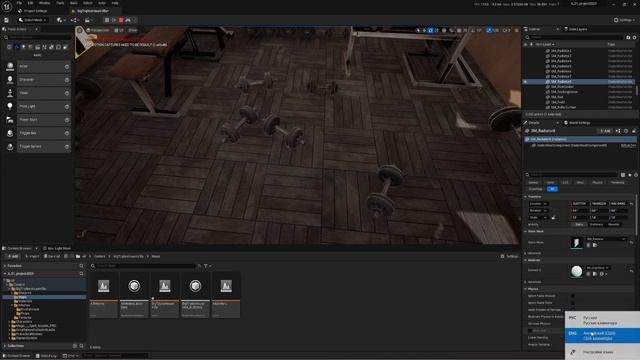Open the Help menu
The height and width of the screenshot is (360, 640).
tap(115, 3)
